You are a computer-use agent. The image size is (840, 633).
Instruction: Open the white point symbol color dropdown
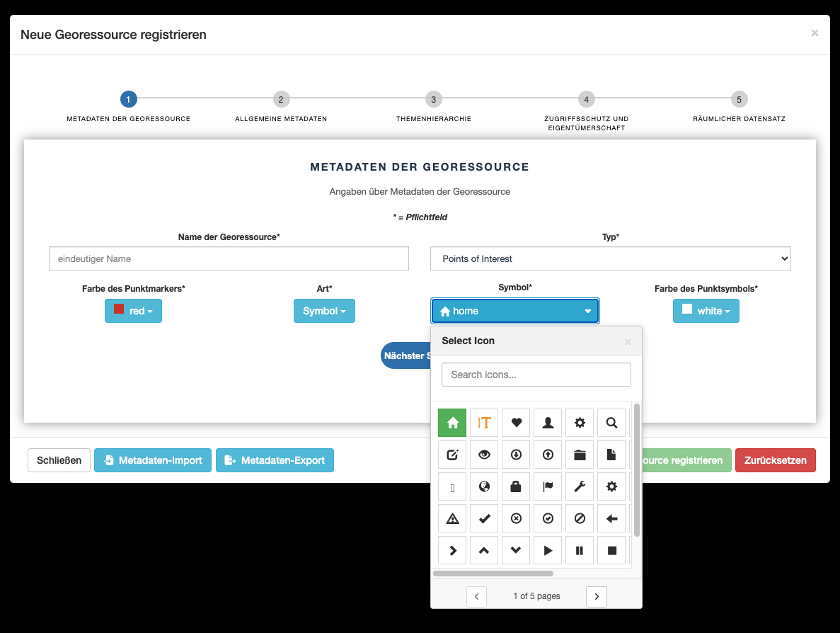(706, 311)
